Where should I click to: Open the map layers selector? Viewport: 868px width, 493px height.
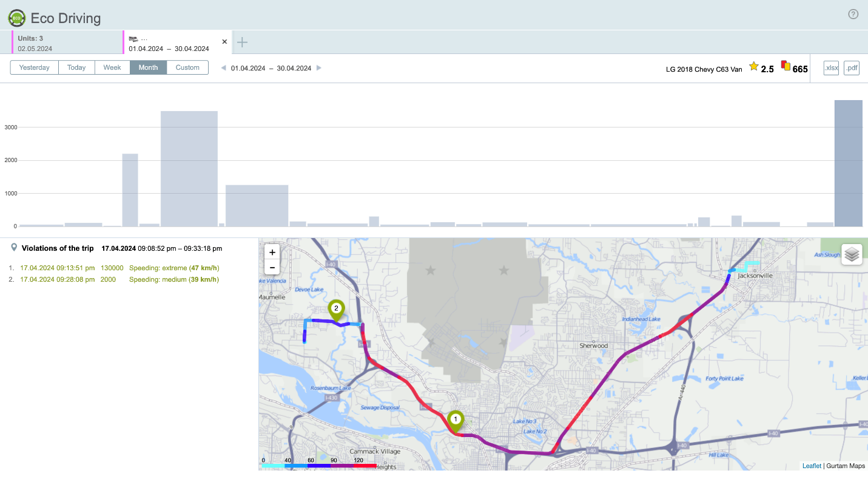[x=852, y=254]
